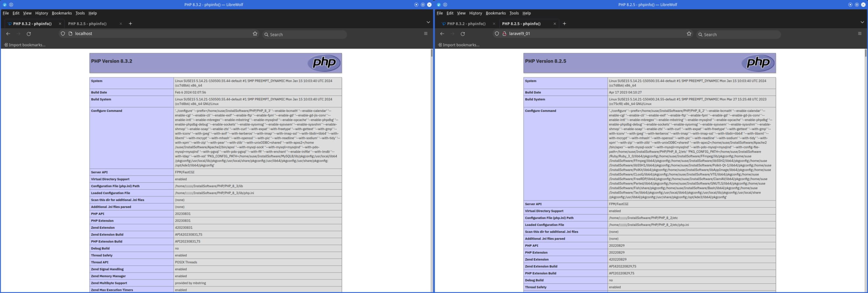Click PHP logo on 8.3.2 page
Viewport: 868px width, 293px height.
324,63
